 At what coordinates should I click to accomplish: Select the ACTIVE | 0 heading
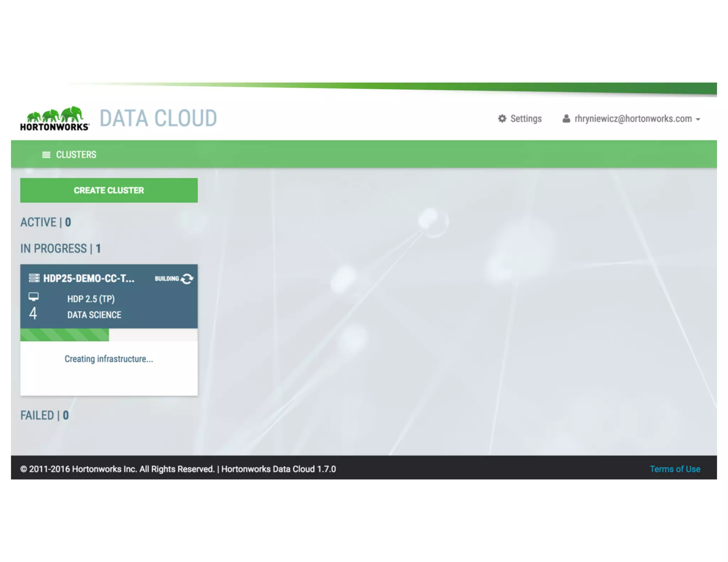[x=45, y=222]
